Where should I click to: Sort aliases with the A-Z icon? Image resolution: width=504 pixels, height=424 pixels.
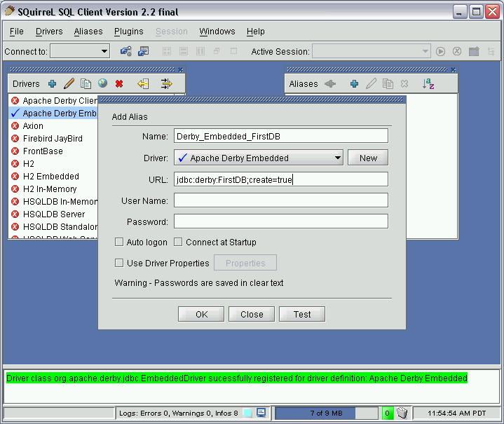coord(428,84)
